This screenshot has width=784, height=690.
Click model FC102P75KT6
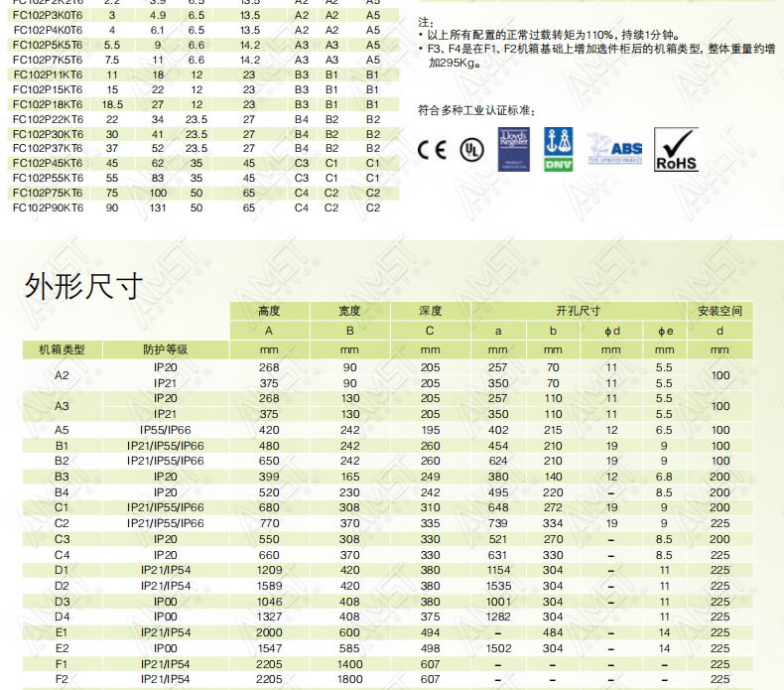point(48,194)
